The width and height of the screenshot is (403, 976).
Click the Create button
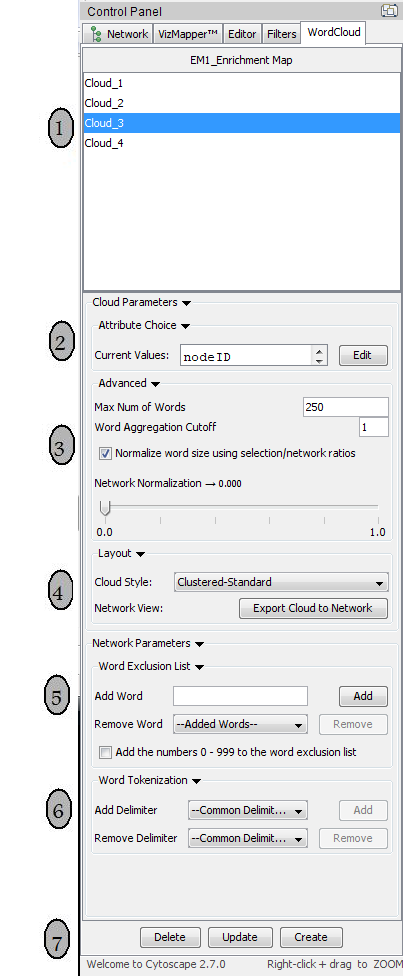coord(311,937)
